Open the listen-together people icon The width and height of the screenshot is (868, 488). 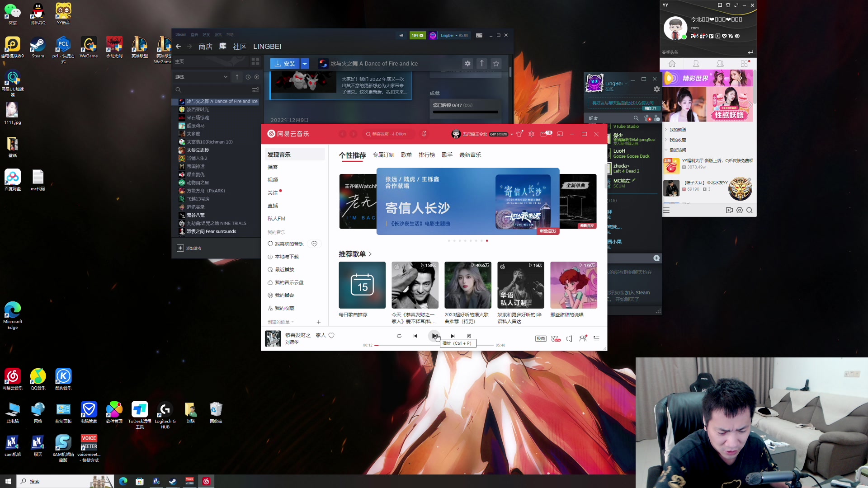583,338
